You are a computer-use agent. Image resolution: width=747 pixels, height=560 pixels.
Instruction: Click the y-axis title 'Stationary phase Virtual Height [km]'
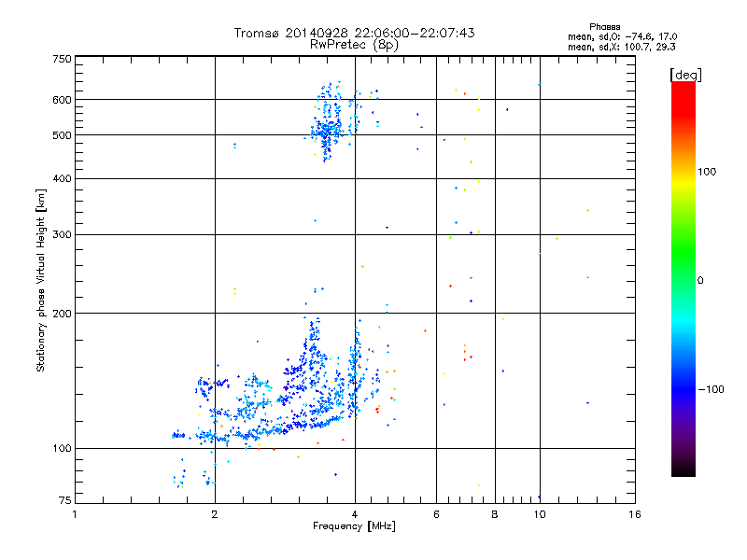[40, 280]
